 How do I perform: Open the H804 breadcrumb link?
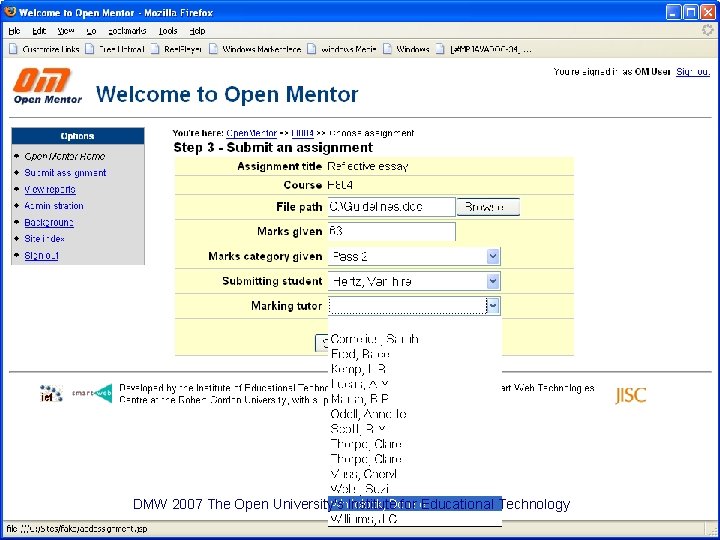tap(303, 133)
